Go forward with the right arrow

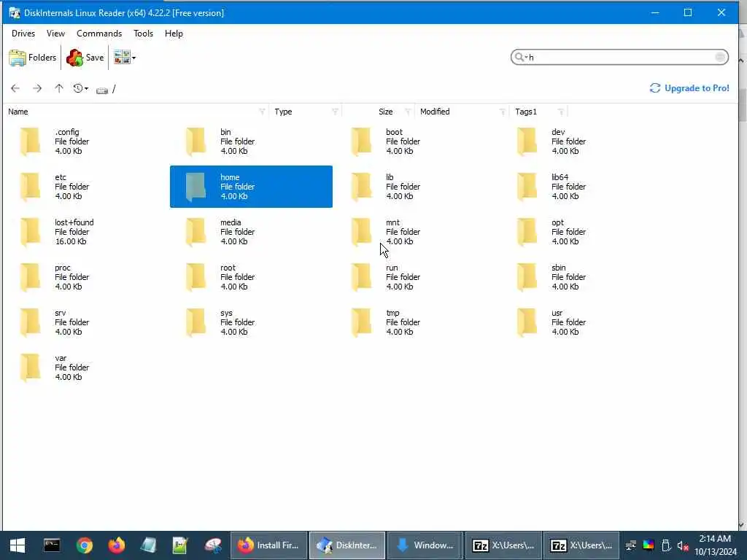tap(37, 88)
